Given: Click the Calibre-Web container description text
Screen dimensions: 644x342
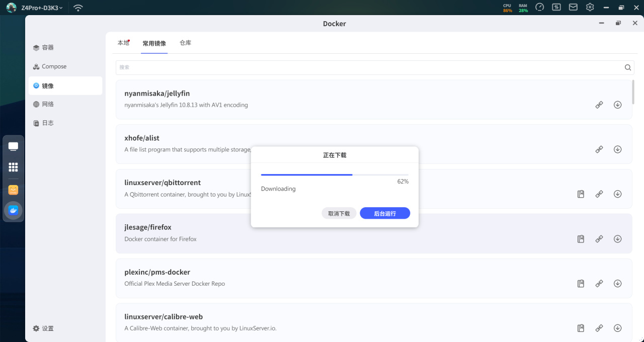Looking at the screenshot, I should point(200,328).
